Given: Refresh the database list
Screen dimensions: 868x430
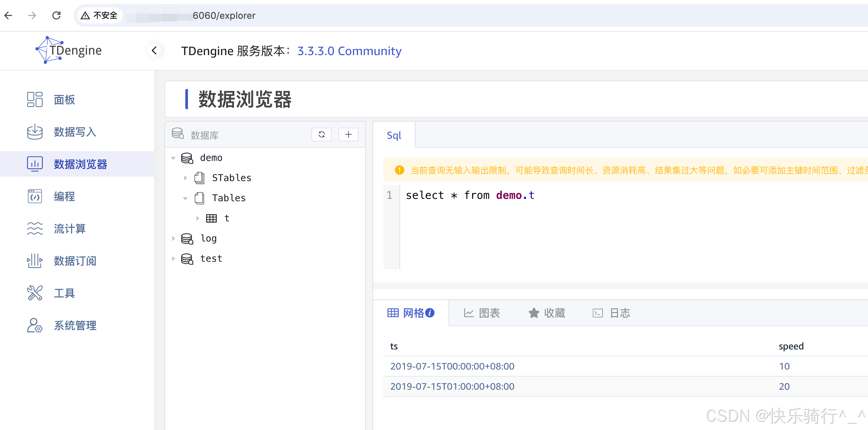Looking at the screenshot, I should [x=322, y=135].
